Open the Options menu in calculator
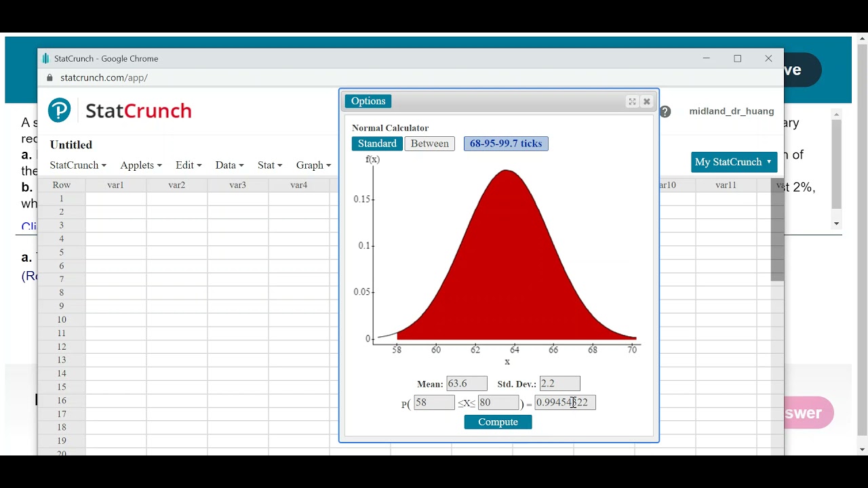This screenshot has height=488, width=868. coord(368,101)
